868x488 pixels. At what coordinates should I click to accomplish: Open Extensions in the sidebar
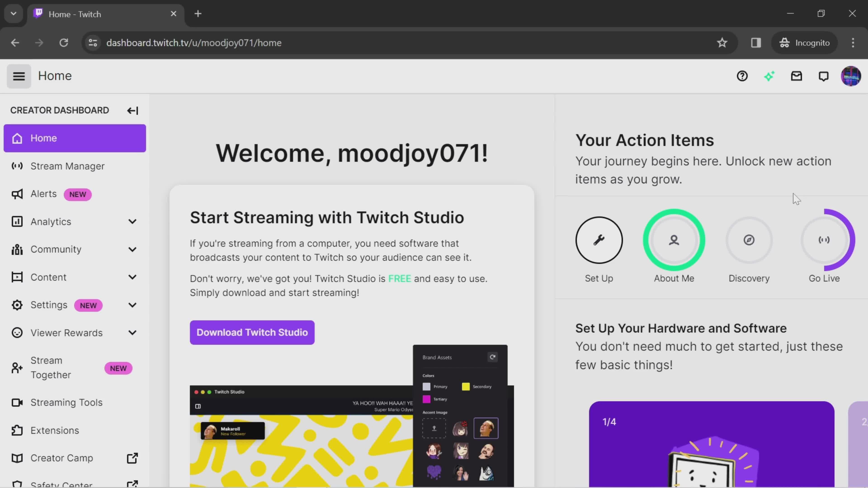75,430
